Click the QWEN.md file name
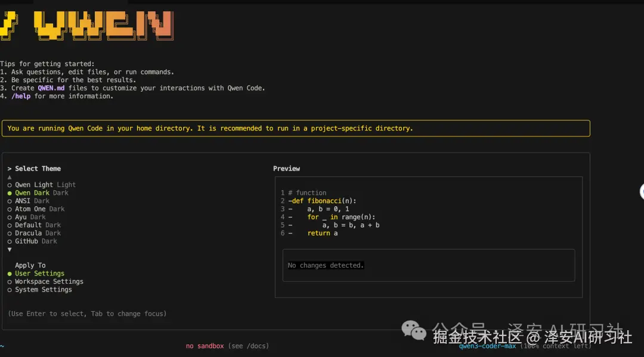The width and height of the screenshot is (644, 357). [51, 88]
